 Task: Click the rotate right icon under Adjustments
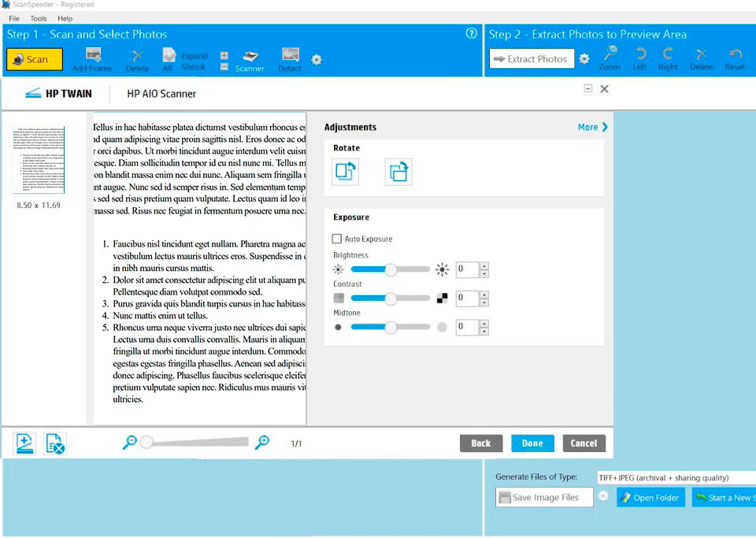[x=398, y=171]
